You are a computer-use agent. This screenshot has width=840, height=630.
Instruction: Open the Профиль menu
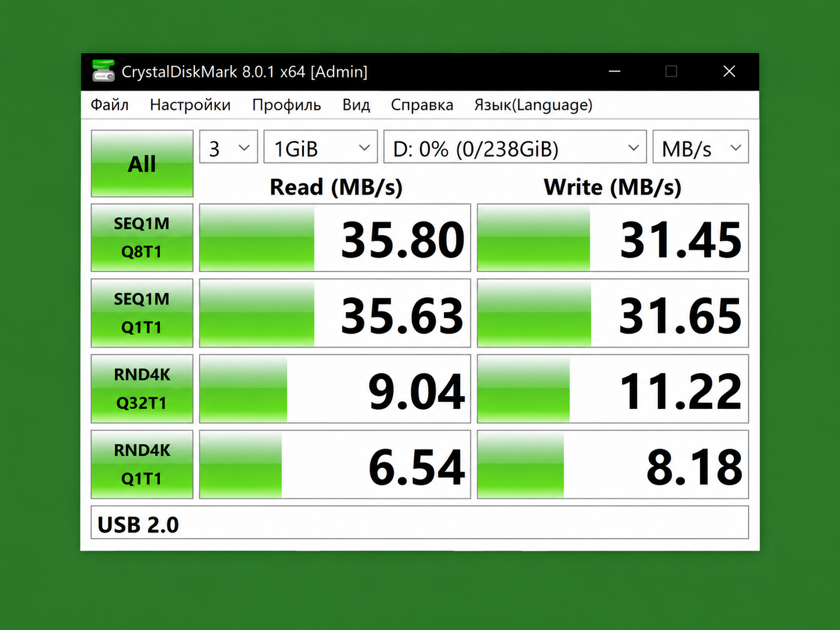(x=287, y=105)
